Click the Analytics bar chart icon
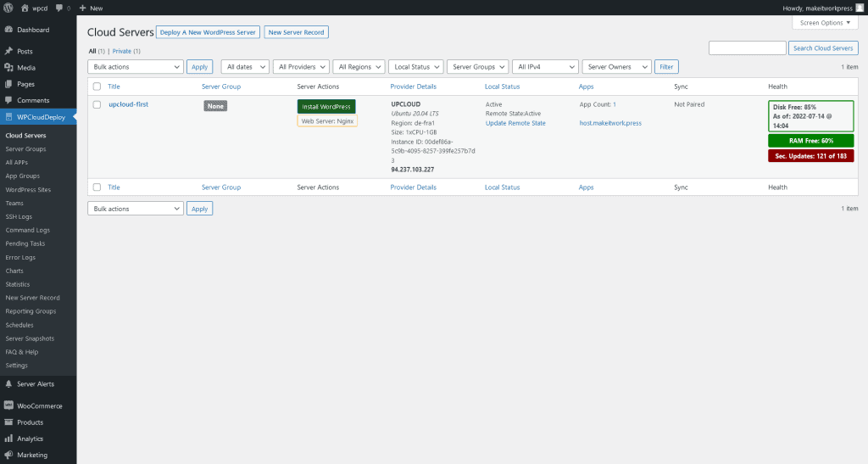This screenshot has height=464, width=868. [x=8, y=439]
